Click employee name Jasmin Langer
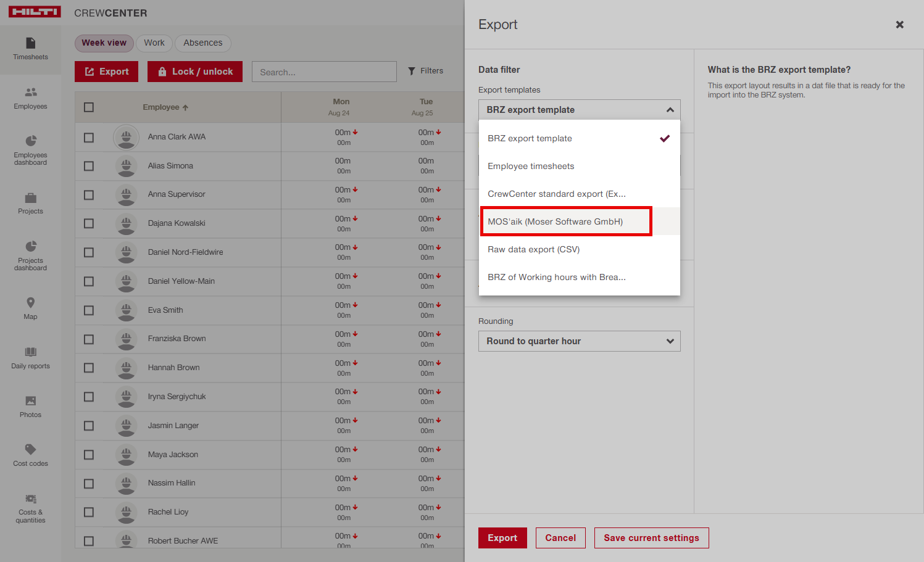 pyautogui.click(x=173, y=426)
